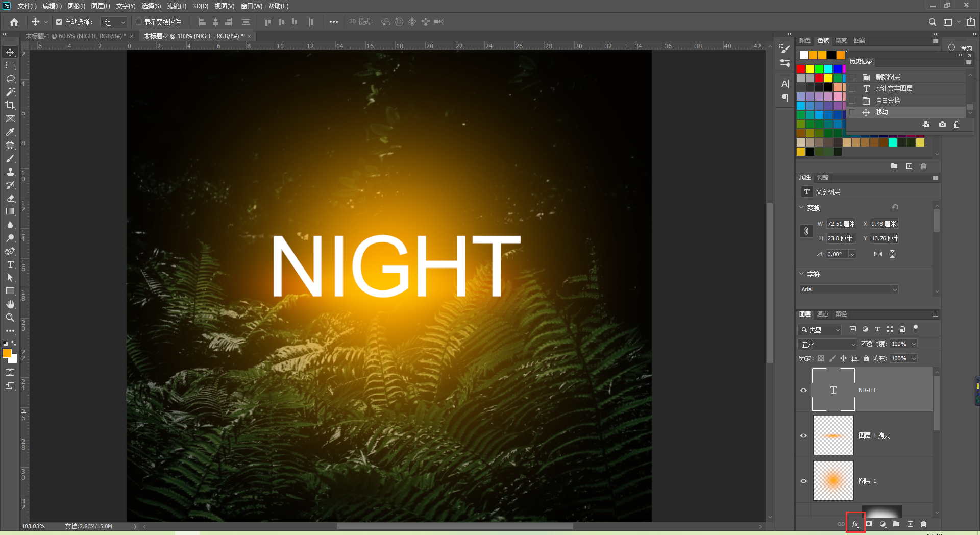Viewport: 980px width, 535px height.
Task: Select the Horizontal Type tool
Action: (x=10, y=264)
